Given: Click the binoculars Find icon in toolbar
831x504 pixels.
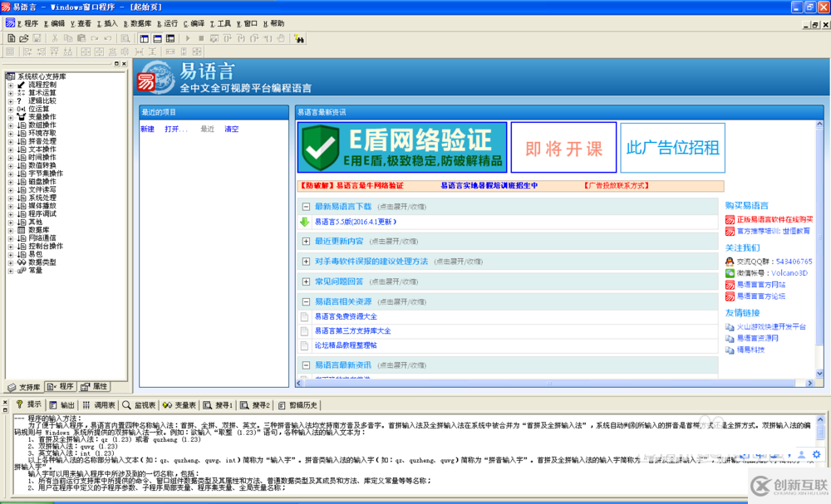Looking at the screenshot, I should click(299, 38).
